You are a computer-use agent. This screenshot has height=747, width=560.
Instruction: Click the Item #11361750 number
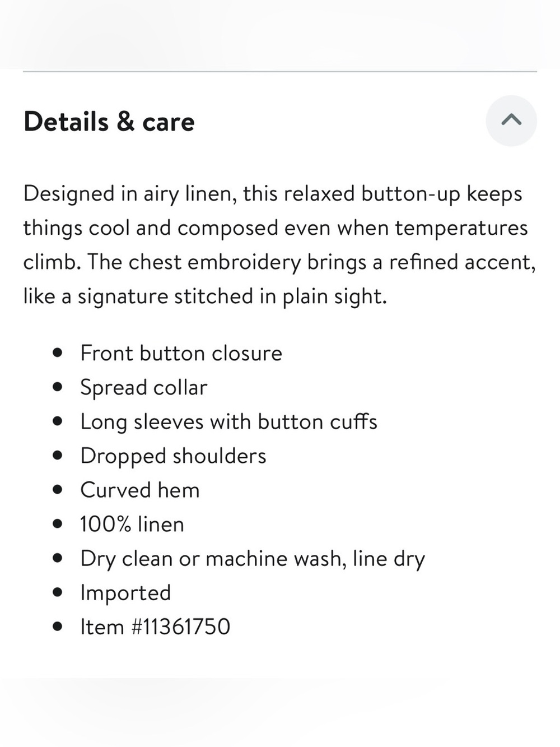(x=180, y=627)
